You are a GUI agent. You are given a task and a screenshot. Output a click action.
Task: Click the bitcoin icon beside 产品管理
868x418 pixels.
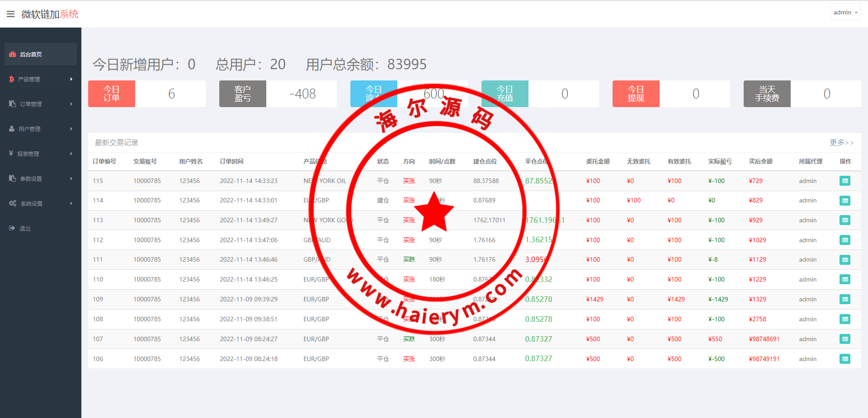[12, 79]
